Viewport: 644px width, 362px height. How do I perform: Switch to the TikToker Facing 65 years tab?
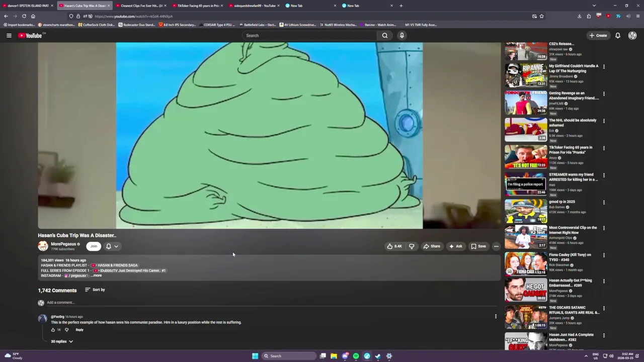click(197, 6)
